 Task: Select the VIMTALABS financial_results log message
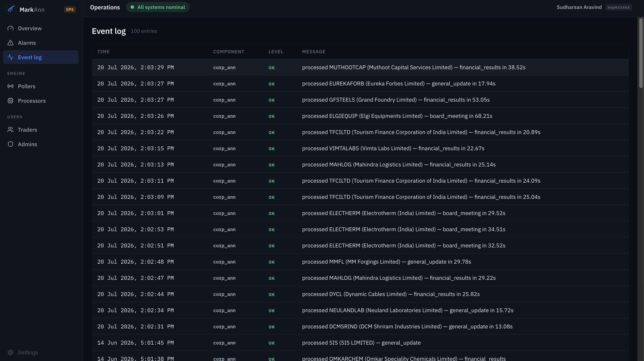[393, 149]
